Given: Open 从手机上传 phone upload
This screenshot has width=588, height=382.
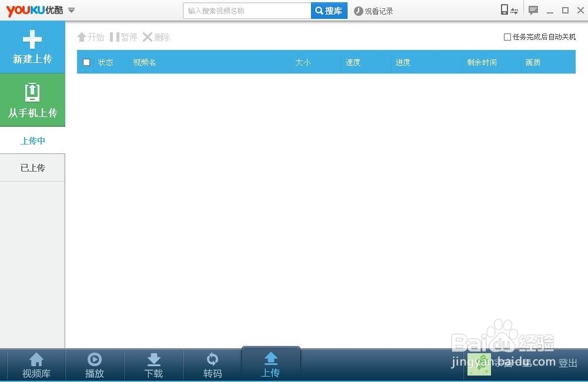Looking at the screenshot, I should (32, 100).
